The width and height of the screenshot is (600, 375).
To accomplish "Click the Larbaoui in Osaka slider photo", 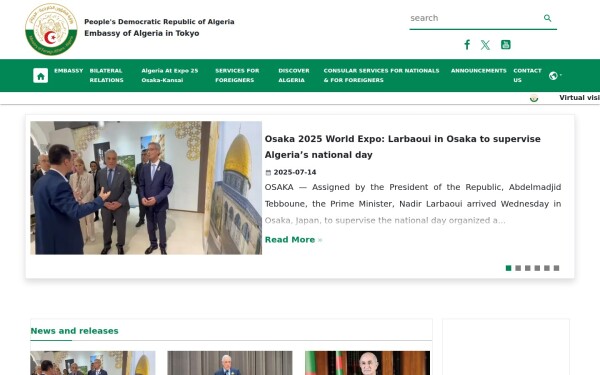I will coord(146,188).
